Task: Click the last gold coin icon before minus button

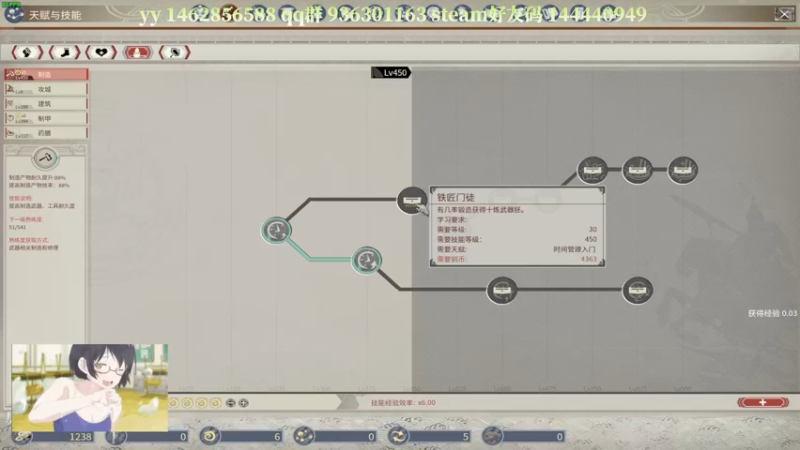Action: (x=215, y=403)
